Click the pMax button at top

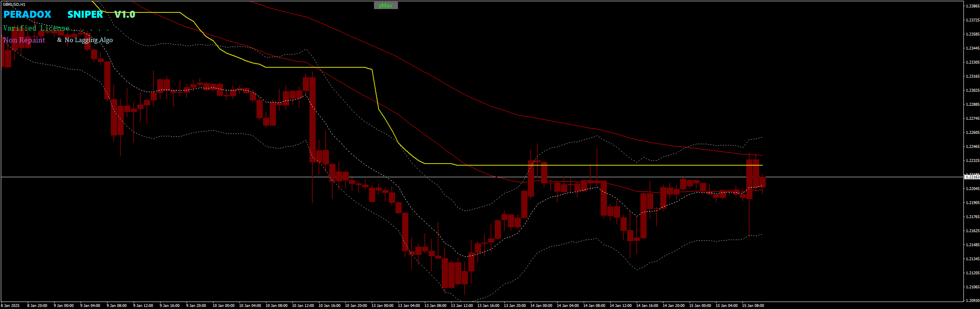pyautogui.click(x=386, y=5)
